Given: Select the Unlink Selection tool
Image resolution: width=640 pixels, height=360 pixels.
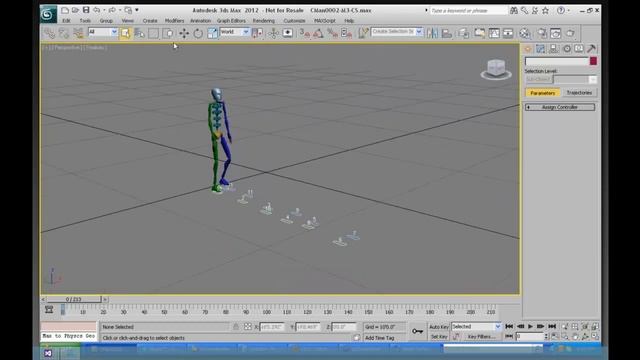Looking at the screenshot, I should (x=64, y=33).
